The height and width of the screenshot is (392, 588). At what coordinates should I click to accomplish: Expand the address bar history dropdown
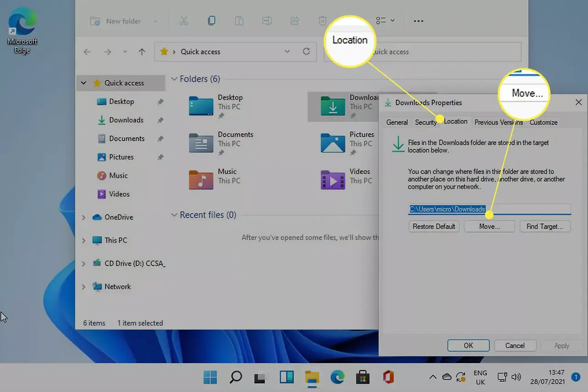pyautogui.click(x=288, y=51)
